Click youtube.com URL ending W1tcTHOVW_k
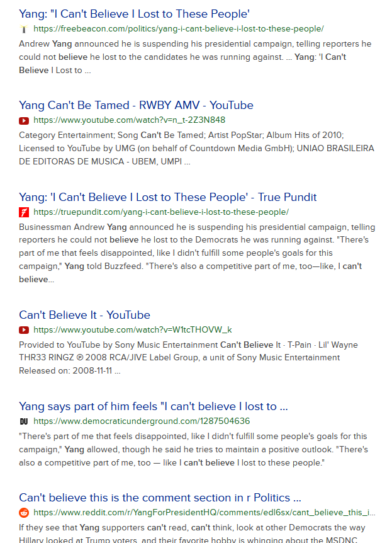The image size is (392, 543). (133, 329)
